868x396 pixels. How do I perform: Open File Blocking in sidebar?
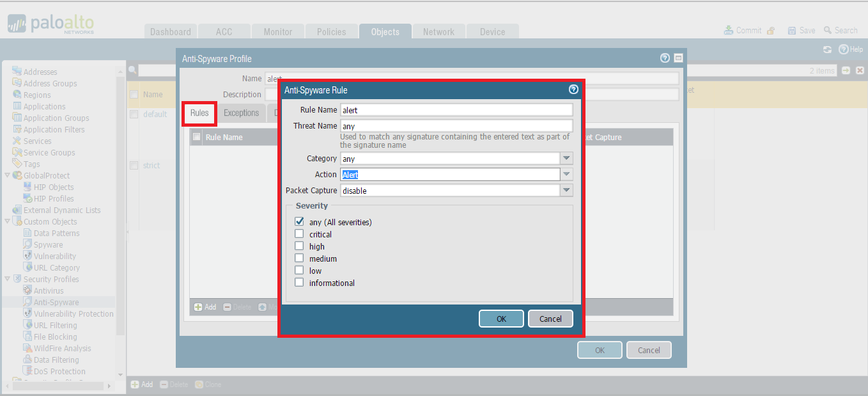coord(55,337)
